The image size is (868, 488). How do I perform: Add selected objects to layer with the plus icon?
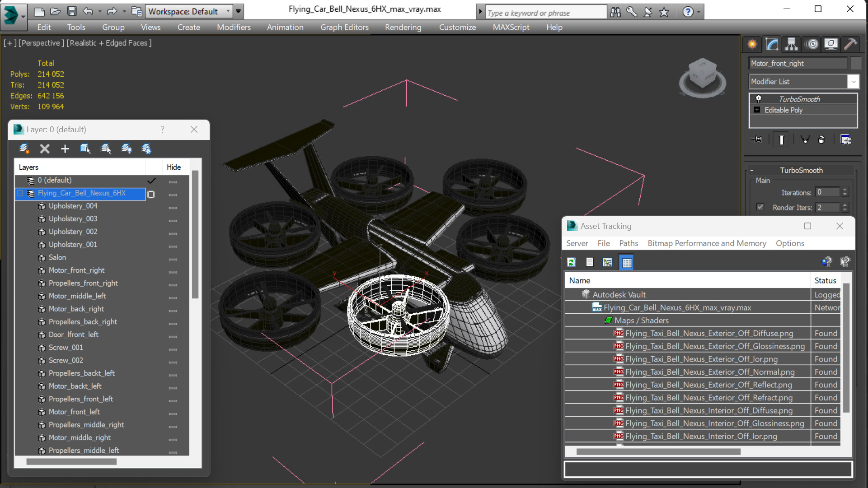(65, 149)
